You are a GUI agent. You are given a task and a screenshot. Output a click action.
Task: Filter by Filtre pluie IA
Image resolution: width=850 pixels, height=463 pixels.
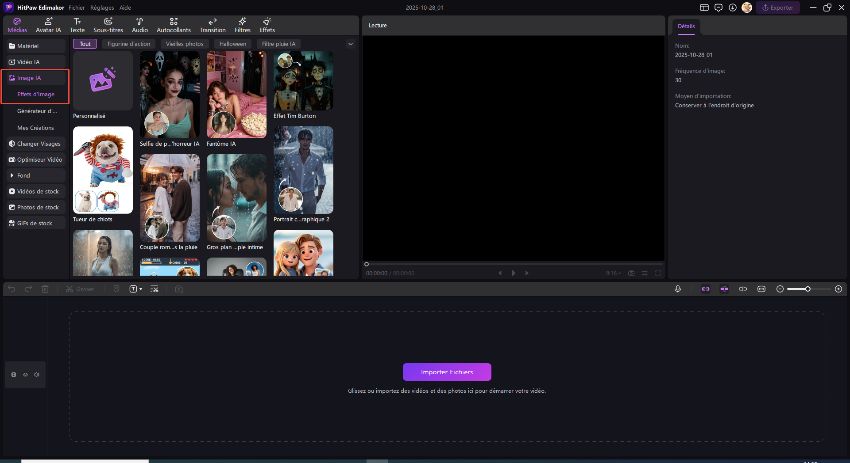(279, 44)
